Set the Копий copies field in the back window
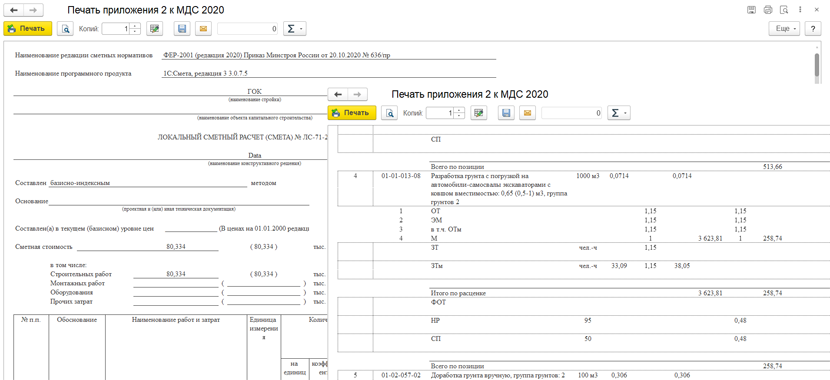Viewport: 830px width, 380px height. [x=116, y=29]
